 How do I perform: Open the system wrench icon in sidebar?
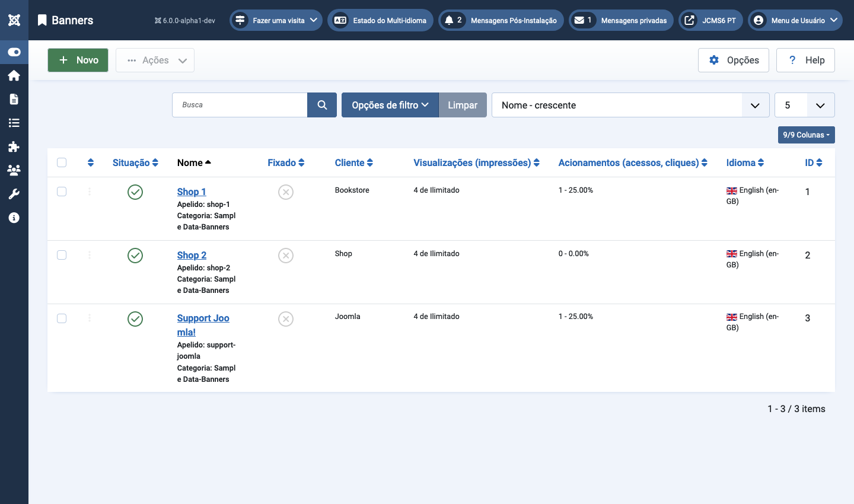(14, 194)
